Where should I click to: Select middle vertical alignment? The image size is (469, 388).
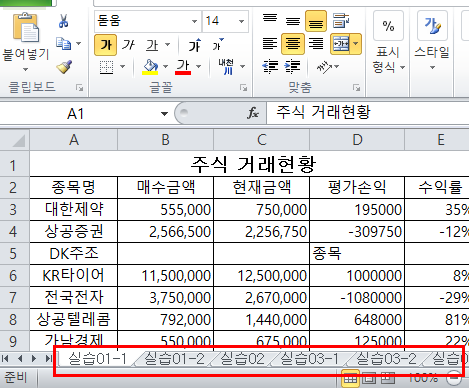click(x=293, y=21)
